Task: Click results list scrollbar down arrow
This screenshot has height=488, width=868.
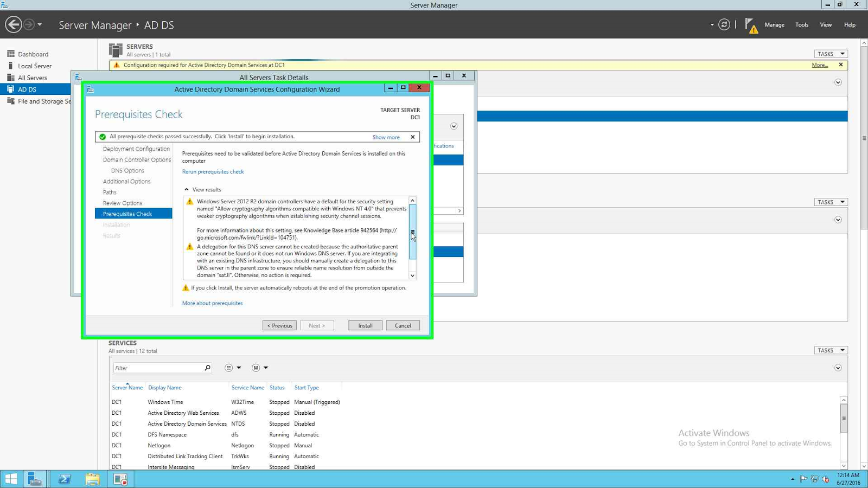Action: [412, 275]
